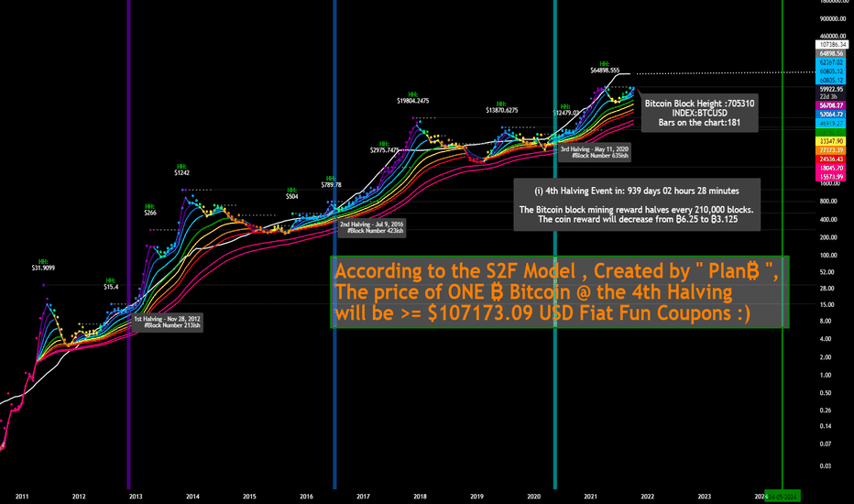
Task: Select the 1st Halving Nov 28, 2012 label
Action: click(167, 322)
